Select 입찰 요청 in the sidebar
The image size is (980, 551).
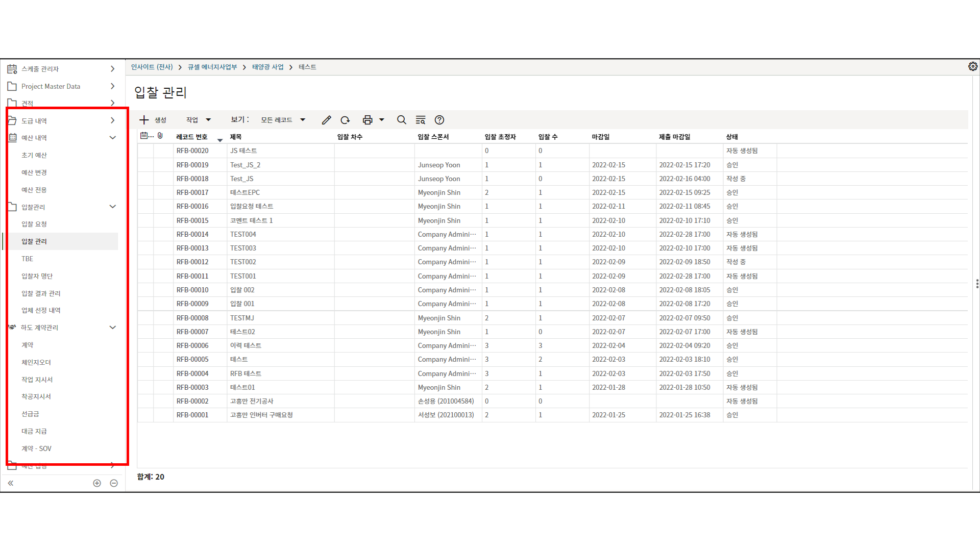tap(34, 224)
